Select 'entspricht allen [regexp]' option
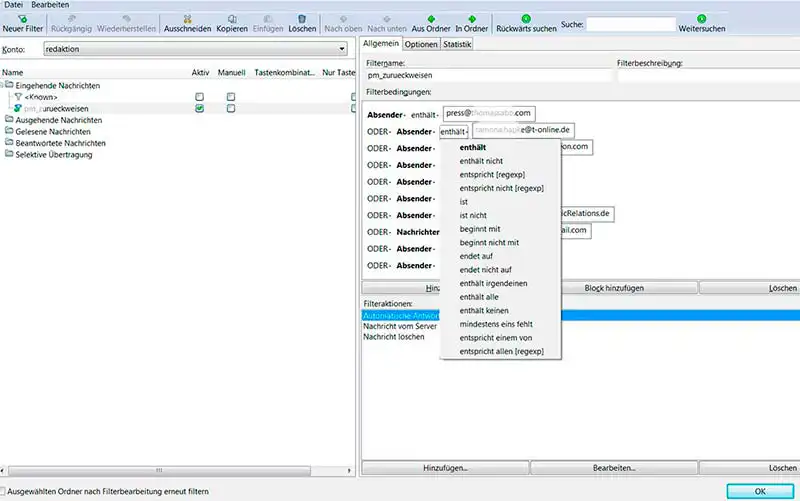 tap(501, 352)
